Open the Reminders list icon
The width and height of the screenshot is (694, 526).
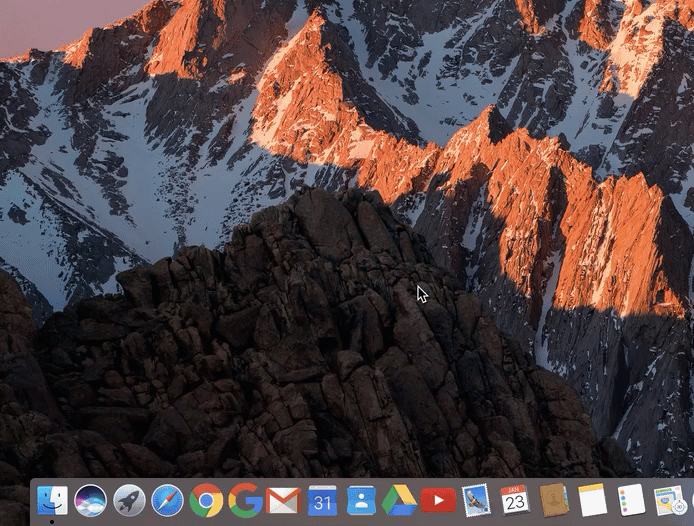pos(631,500)
